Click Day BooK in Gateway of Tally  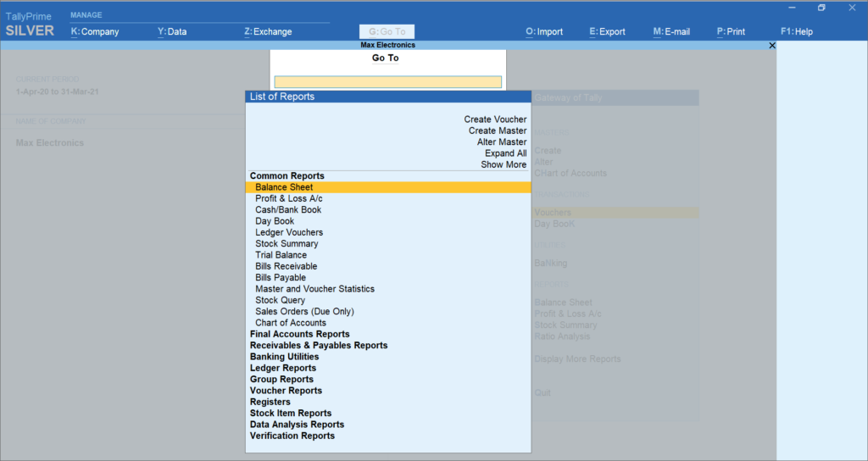click(x=554, y=224)
